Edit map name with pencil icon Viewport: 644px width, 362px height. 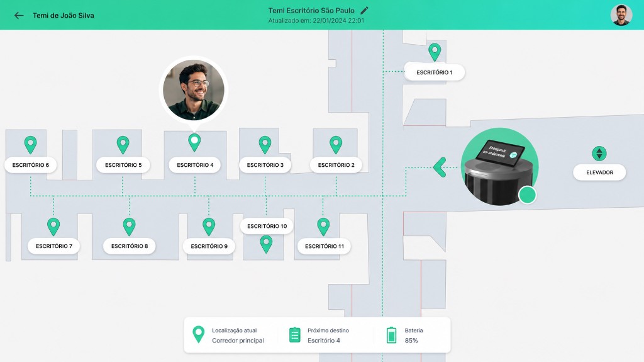[364, 10]
